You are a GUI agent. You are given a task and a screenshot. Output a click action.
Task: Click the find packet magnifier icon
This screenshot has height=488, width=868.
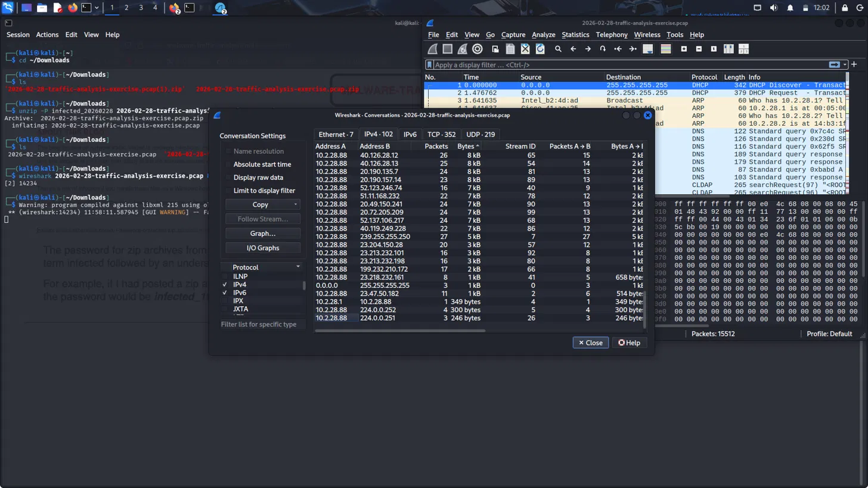click(x=558, y=49)
